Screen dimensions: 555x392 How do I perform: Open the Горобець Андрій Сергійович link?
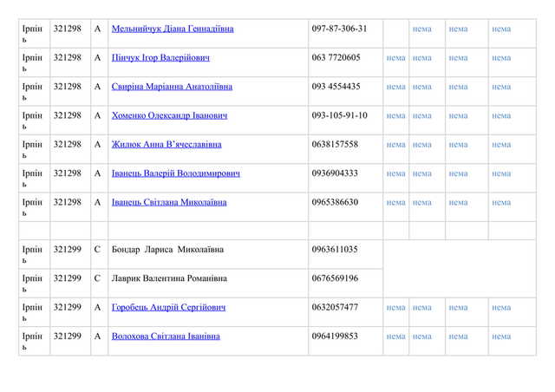[168, 307]
